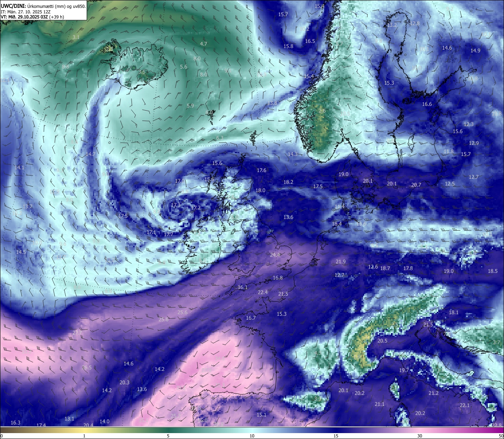Click the 17.3 value in the low's center
Viewport: 504px width, 439px height.
coord(175,205)
